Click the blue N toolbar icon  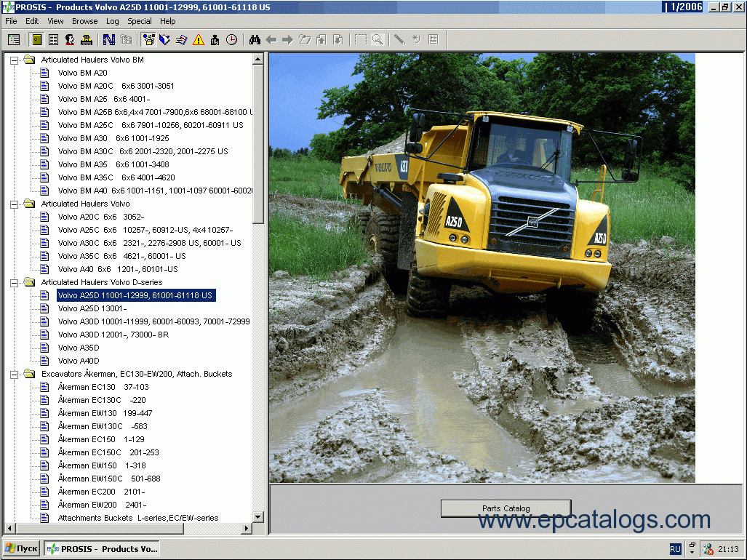(109, 39)
